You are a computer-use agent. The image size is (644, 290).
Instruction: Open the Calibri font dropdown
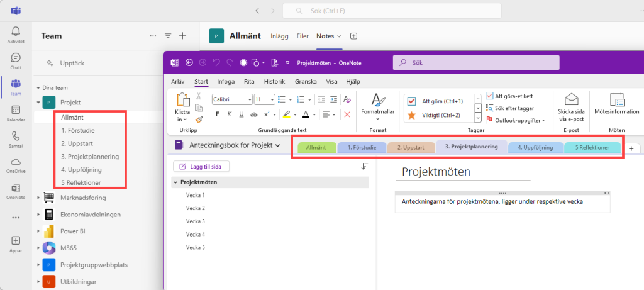point(249,99)
